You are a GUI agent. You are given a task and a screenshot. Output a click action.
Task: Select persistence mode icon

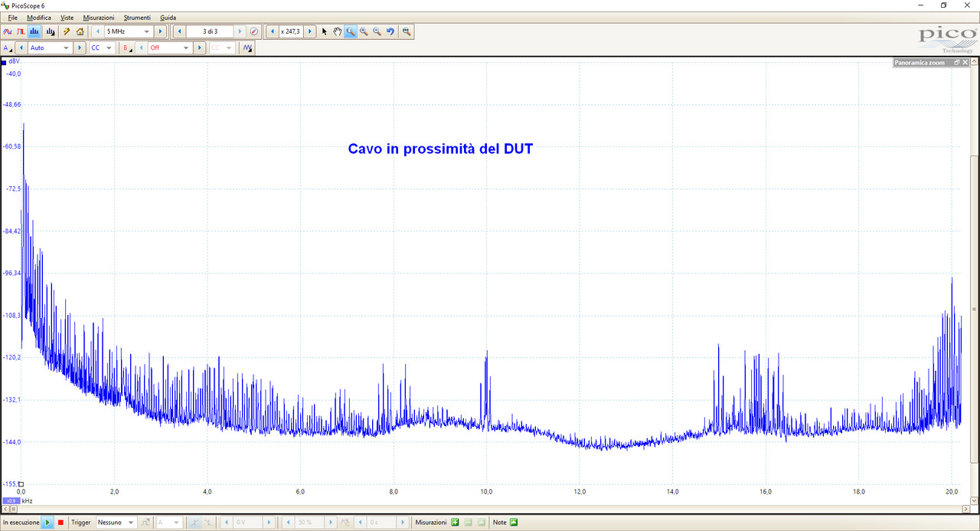21,31
